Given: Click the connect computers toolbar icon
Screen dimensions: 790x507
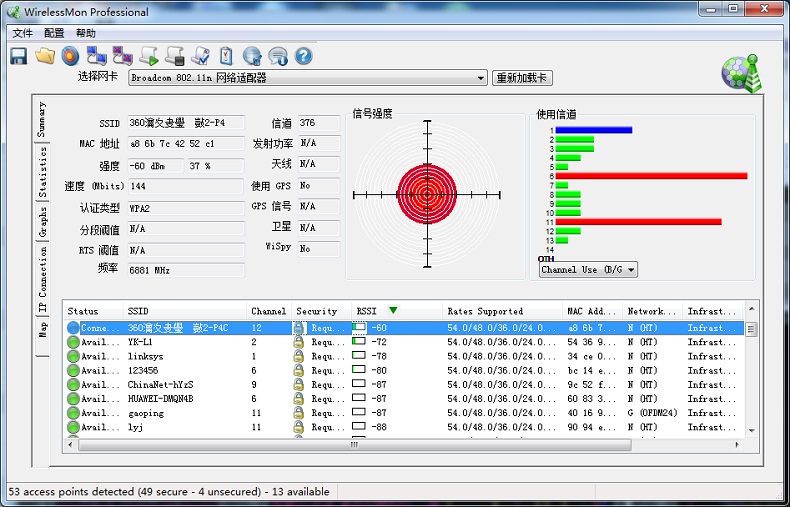Looking at the screenshot, I should [x=97, y=56].
